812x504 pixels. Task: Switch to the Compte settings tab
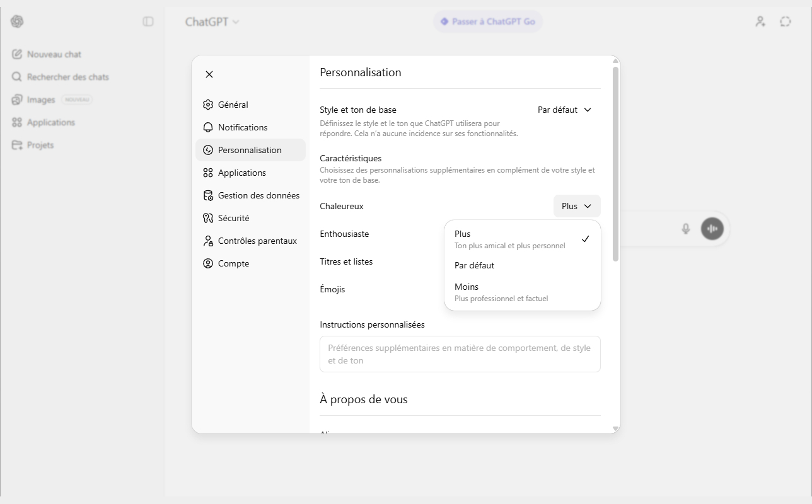(235, 263)
